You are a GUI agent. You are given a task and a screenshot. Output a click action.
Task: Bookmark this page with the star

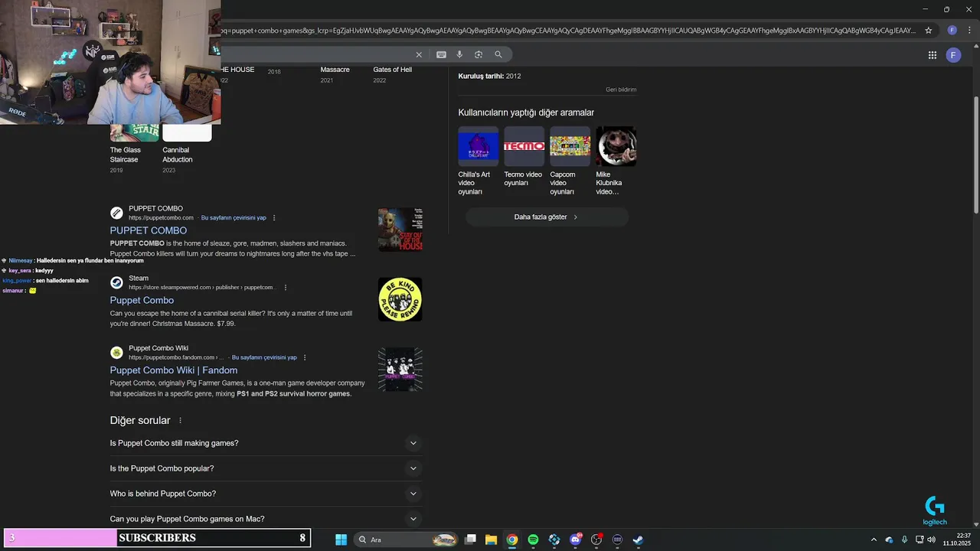tap(929, 31)
